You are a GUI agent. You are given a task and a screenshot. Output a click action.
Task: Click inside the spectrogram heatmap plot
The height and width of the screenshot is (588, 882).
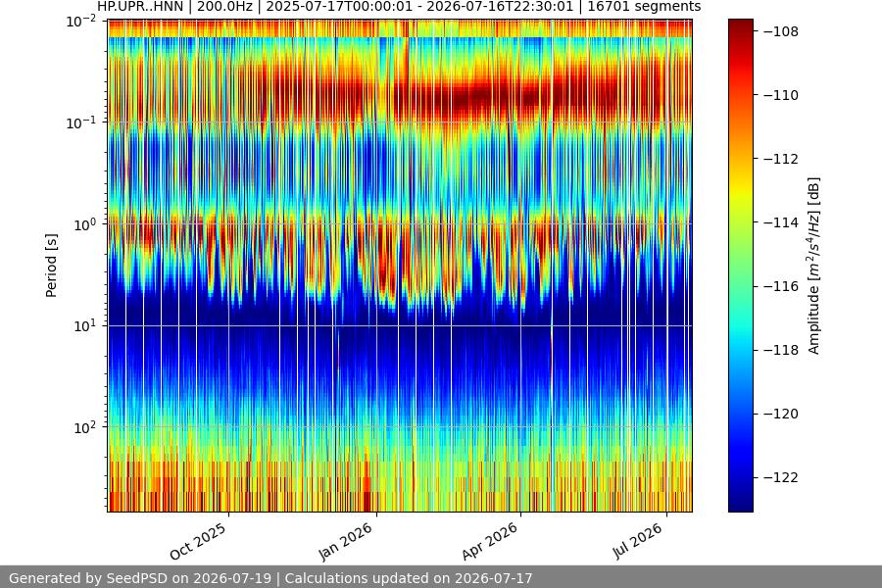[400, 266]
